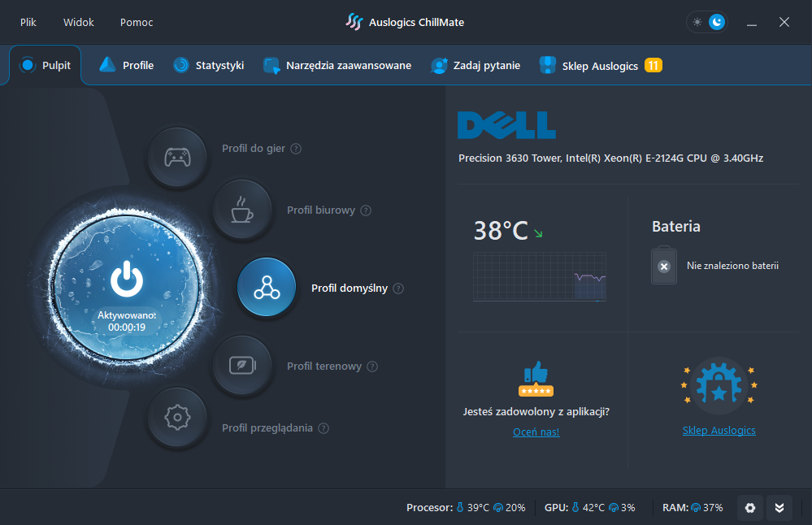Select the battery leaf Profil terenowy icon
Screen dimensions: 812x525
click(242, 365)
